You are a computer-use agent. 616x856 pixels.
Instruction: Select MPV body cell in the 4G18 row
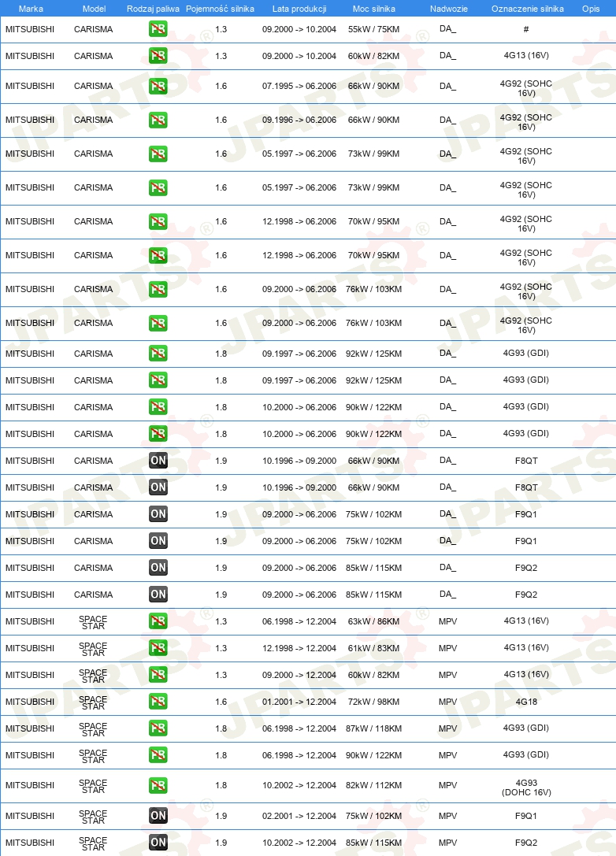447,702
